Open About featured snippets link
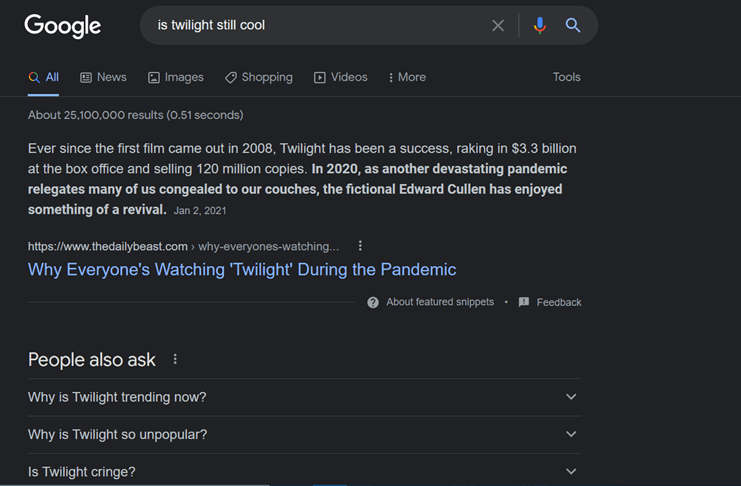Viewport: 741px width, 486px height. point(440,302)
